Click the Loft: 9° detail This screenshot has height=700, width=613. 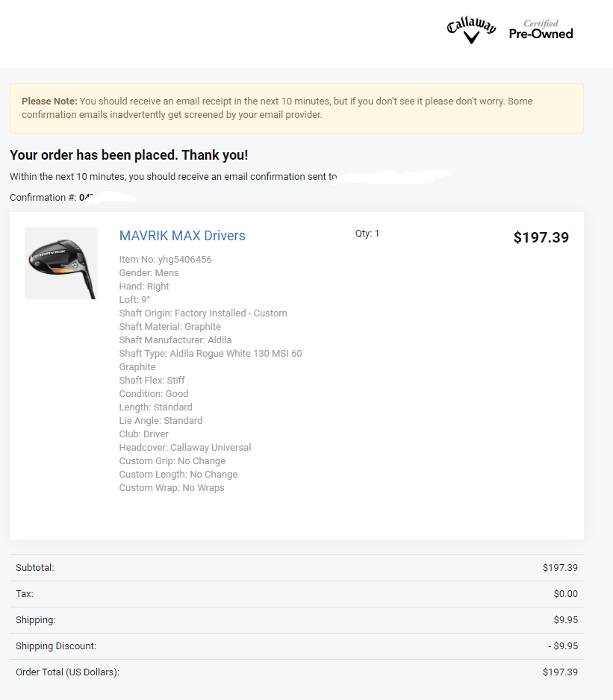(x=134, y=300)
